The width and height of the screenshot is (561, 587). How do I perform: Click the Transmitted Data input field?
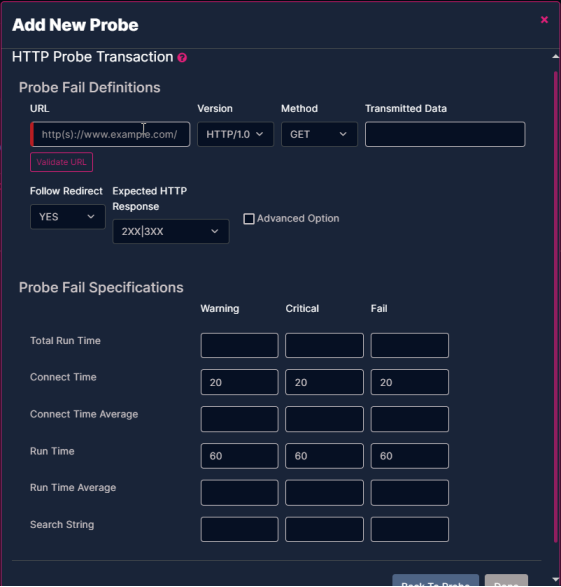pos(445,134)
